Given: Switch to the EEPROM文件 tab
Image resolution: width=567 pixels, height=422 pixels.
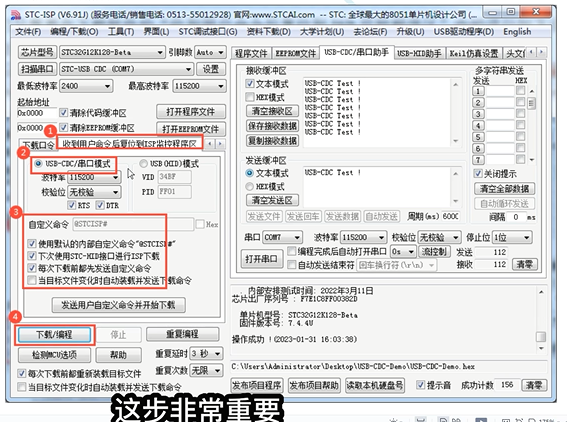Looking at the screenshot, I should click(295, 54).
